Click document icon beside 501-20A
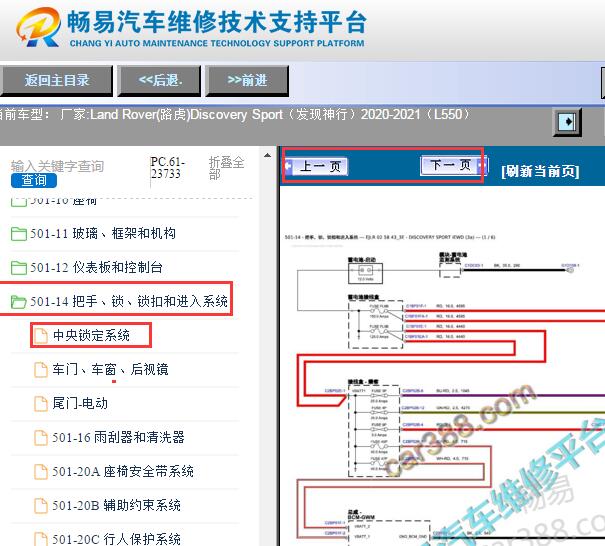This screenshot has height=546, width=605. coord(41,472)
